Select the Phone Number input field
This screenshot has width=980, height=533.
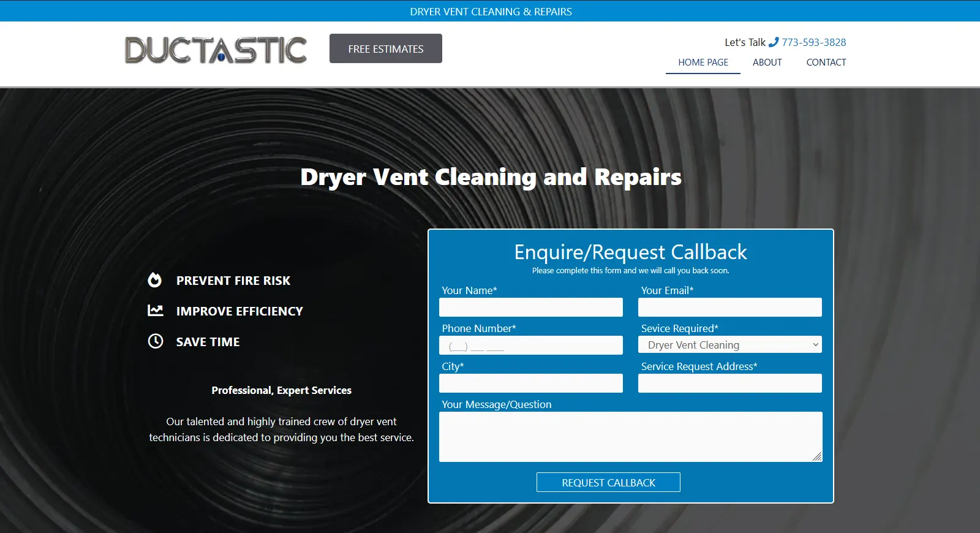click(530, 346)
